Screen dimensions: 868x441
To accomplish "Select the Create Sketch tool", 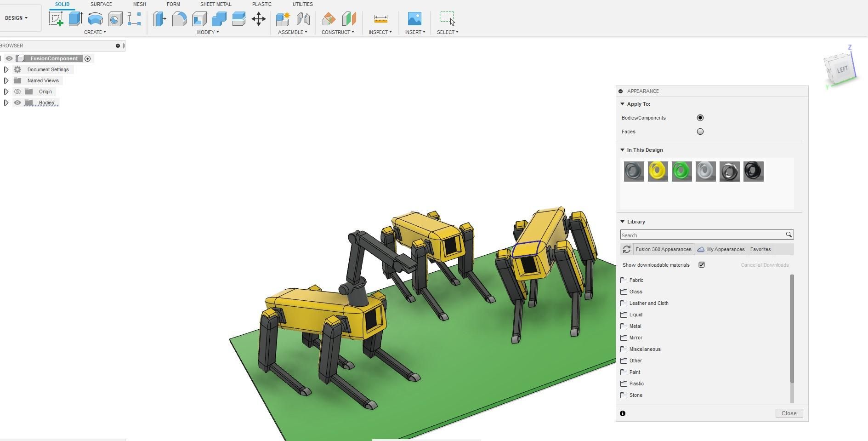I will pyautogui.click(x=56, y=19).
